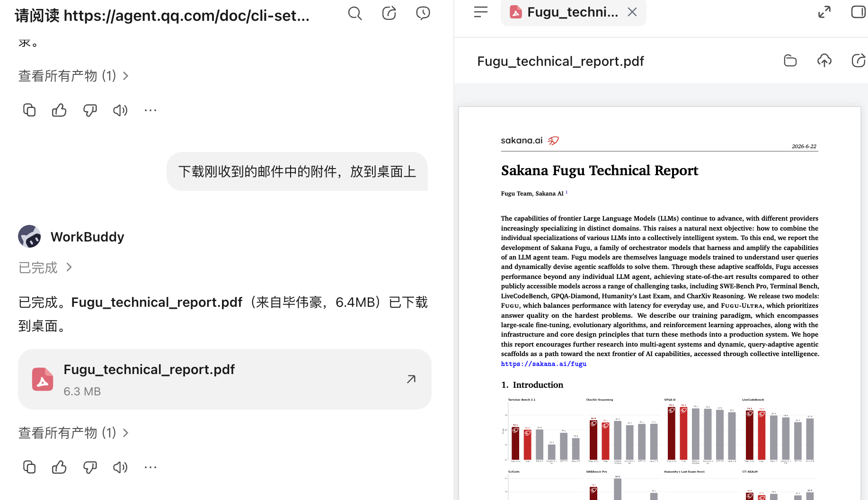
Task: Open more options for the first reply
Action: 151,110
